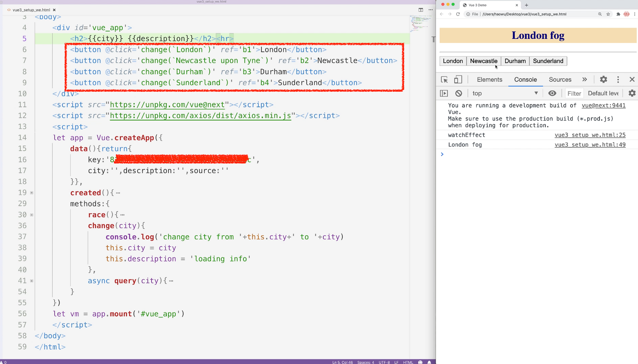
Task: Click the inspect element picker icon
Action: tap(444, 80)
